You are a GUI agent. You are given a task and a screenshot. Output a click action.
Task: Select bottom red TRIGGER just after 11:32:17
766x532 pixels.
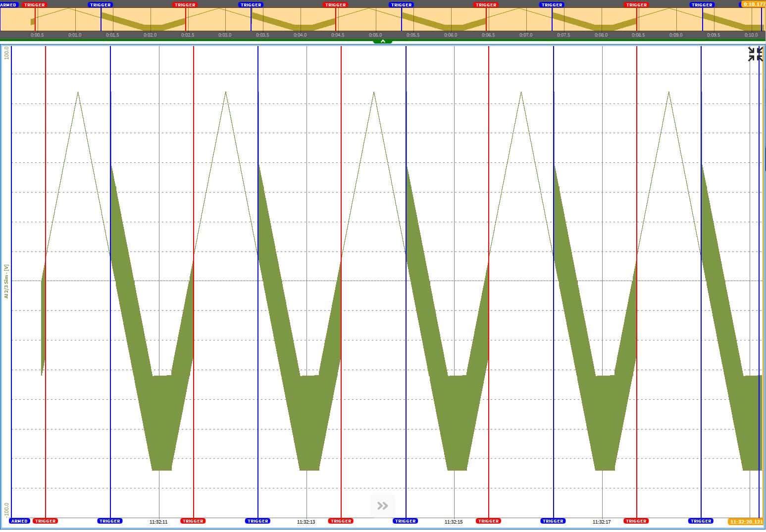coord(636,521)
